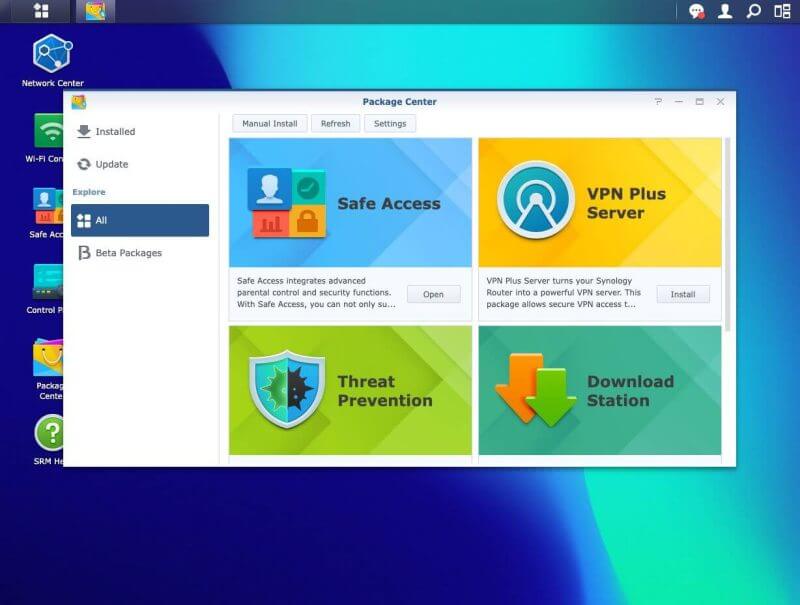Maximize the Package Center window
Image resolution: width=800 pixels, height=605 pixels.
(699, 102)
